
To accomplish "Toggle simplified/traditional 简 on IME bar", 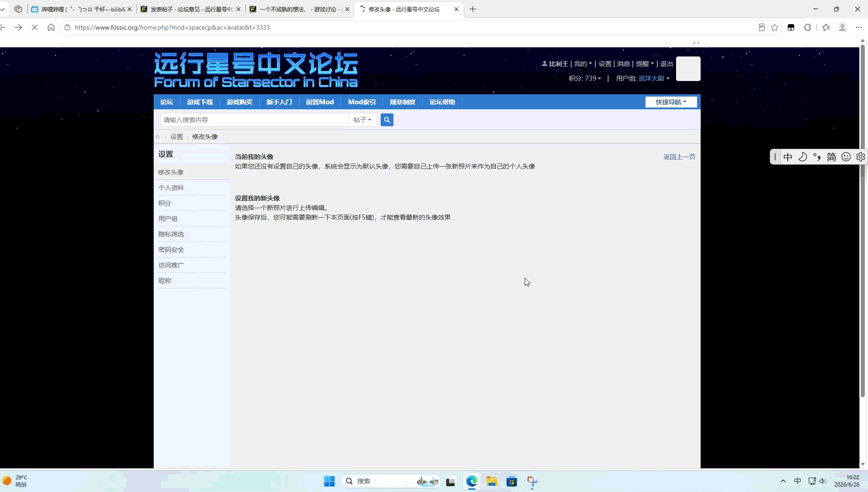I will click(832, 157).
